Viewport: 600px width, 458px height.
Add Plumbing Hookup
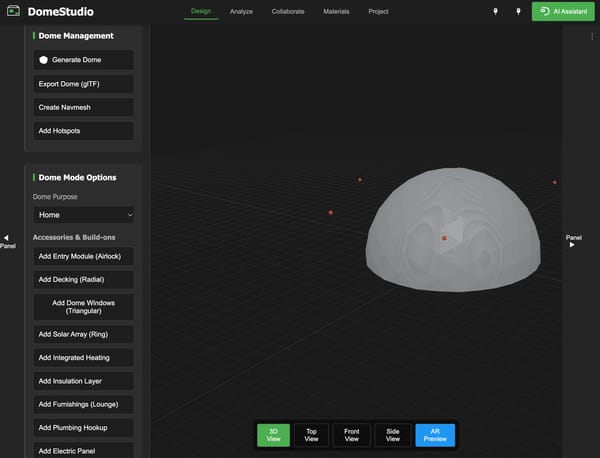pyautogui.click(x=83, y=428)
